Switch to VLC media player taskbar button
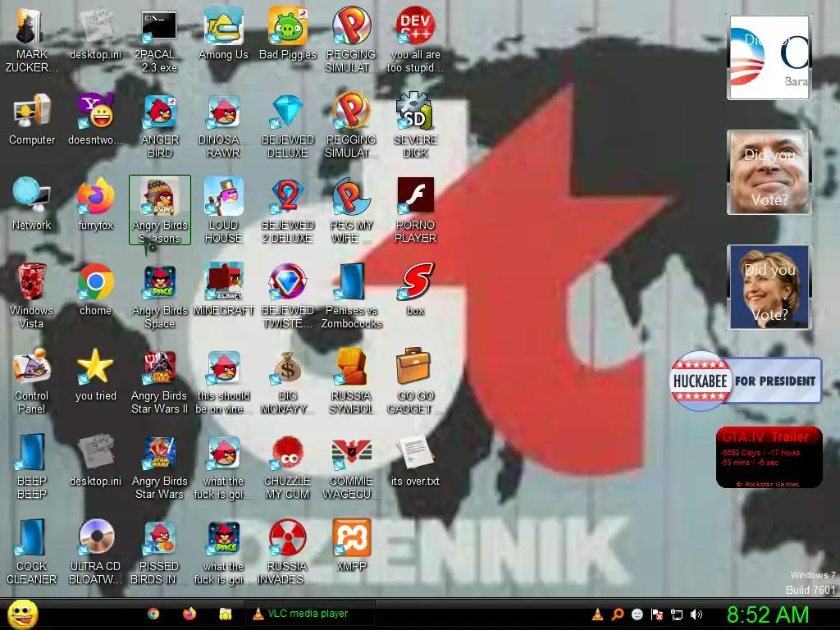Image resolution: width=840 pixels, height=630 pixels. 309,614
